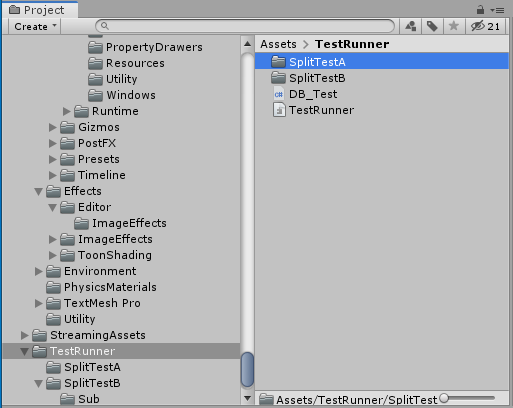This screenshot has width=513, height=408.
Task: Click the PhysicsMaterials folder icon
Action: coord(53,287)
